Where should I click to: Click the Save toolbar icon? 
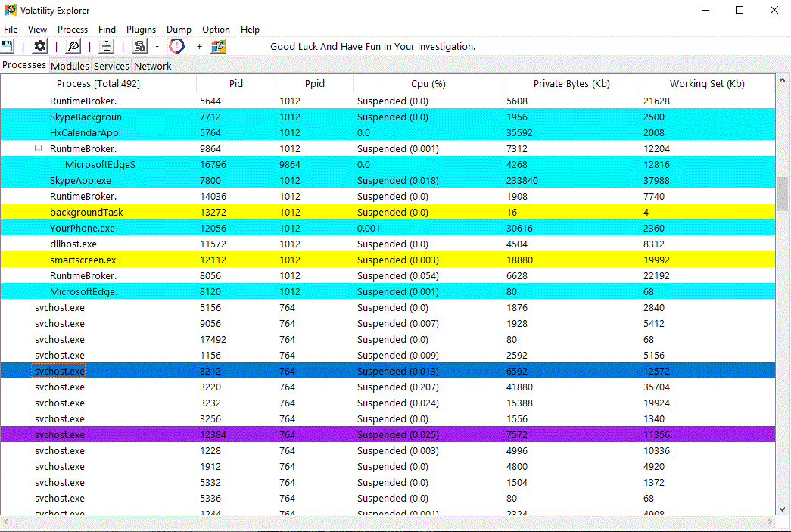(8, 45)
